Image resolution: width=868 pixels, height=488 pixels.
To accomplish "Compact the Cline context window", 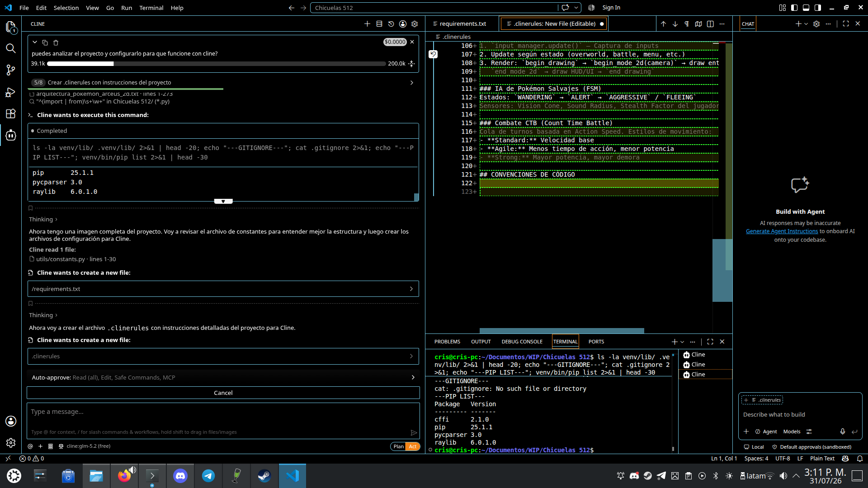I will pos(411,64).
